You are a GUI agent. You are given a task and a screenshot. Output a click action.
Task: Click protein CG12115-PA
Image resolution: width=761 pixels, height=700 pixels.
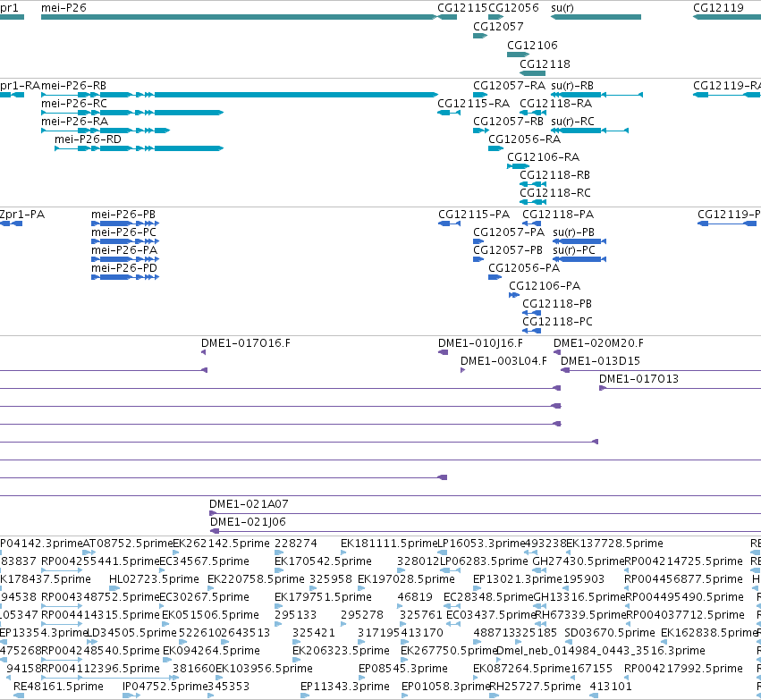450,223
